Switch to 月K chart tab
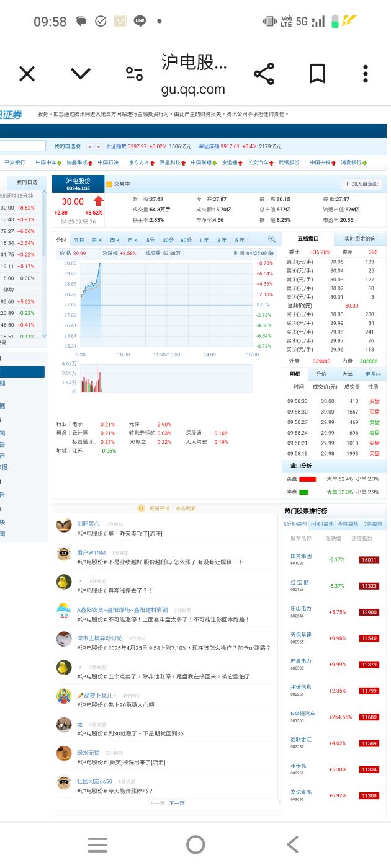This screenshot has width=391, height=868. [x=132, y=240]
